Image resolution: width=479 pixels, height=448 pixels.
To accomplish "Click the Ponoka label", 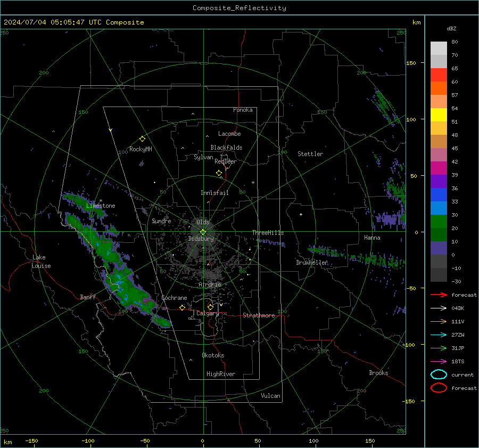I will click(x=243, y=110).
